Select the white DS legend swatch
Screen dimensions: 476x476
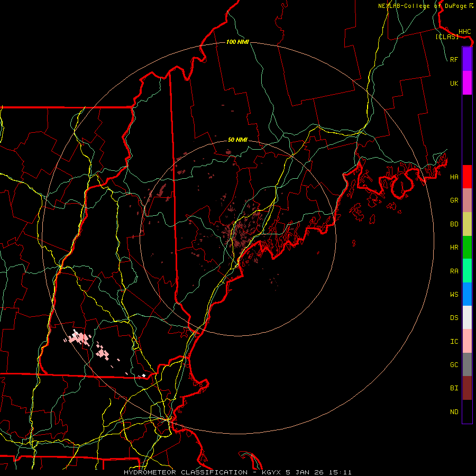(467, 317)
